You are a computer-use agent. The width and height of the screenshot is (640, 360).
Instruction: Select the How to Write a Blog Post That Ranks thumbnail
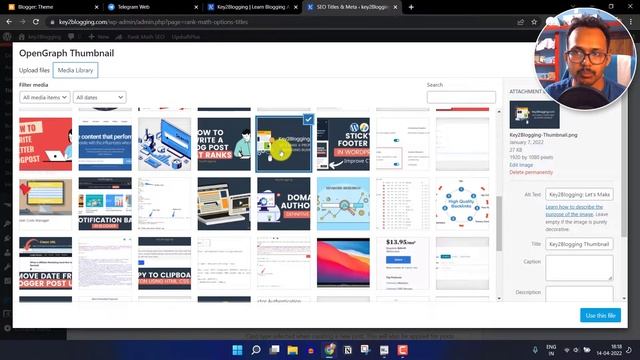pos(224,144)
